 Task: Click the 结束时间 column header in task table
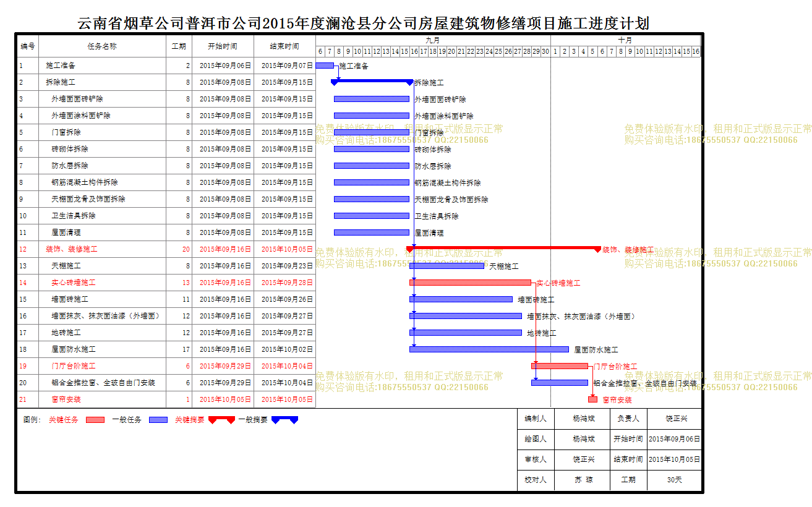284,46
